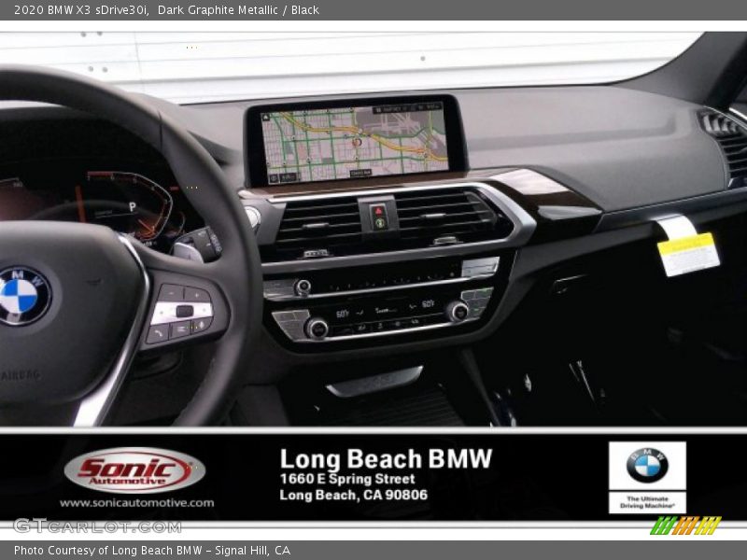Click the yellow tag hanging on the glovebox
The width and height of the screenshot is (747, 560).
pyautogui.click(x=688, y=253)
